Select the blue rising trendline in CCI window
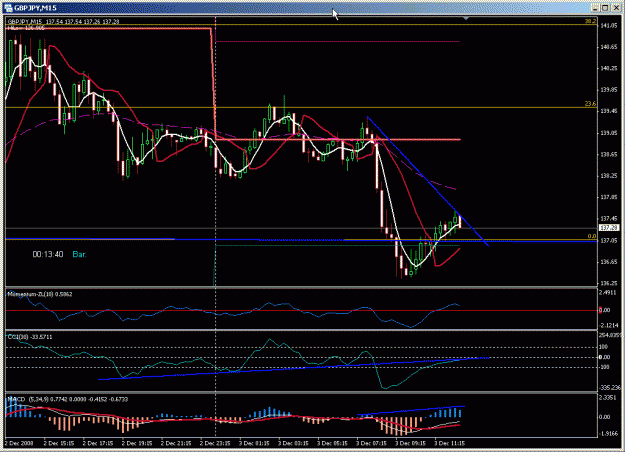 point(294,368)
